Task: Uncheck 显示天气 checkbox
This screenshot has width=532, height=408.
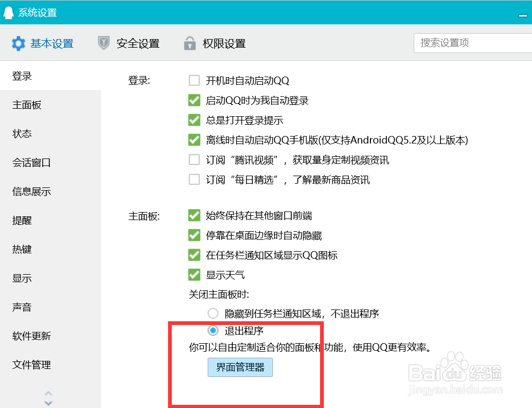Action: [x=194, y=275]
